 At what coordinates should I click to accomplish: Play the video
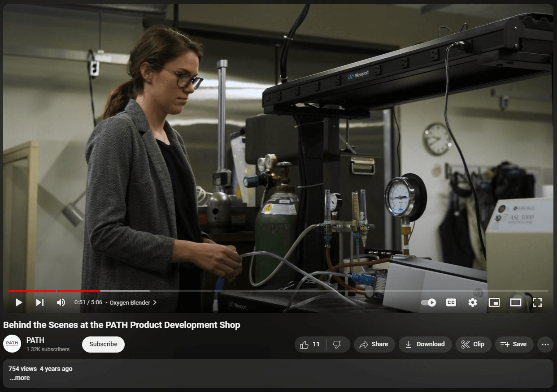(19, 302)
